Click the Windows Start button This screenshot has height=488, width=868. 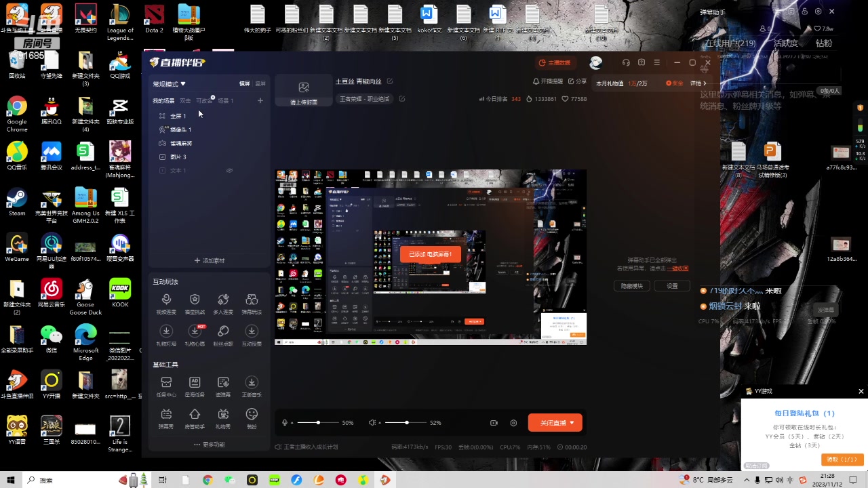click(12, 480)
